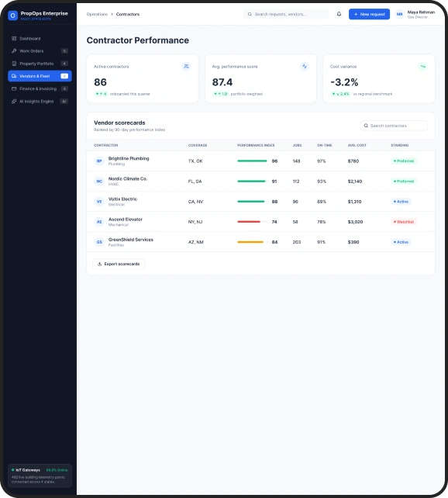Click the Vendors & Fleet truck icon
Viewport: 448px width, 498px height.
tap(14, 76)
